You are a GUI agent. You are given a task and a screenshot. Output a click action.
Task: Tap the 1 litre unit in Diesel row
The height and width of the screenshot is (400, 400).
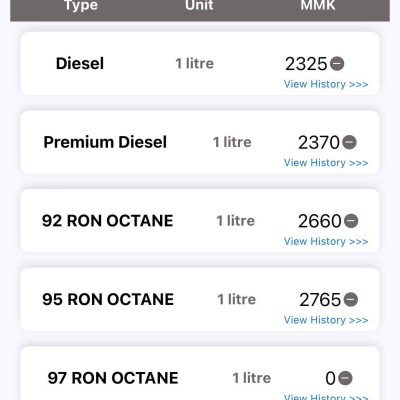pyautogui.click(x=195, y=63)
